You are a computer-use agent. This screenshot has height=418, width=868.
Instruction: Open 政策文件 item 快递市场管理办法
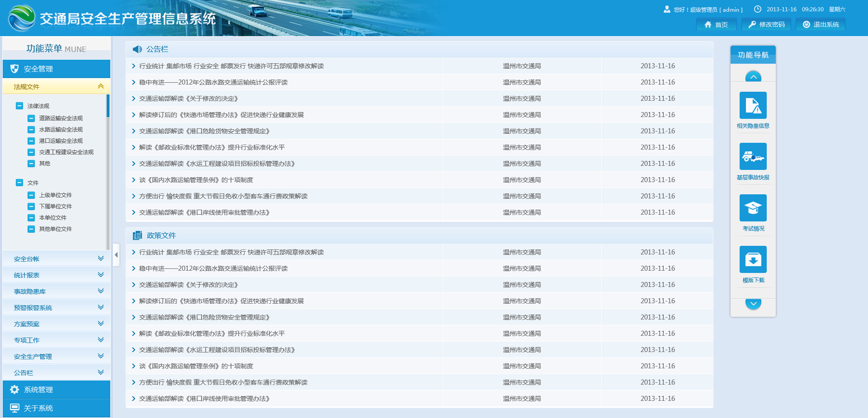click(222, 301)
